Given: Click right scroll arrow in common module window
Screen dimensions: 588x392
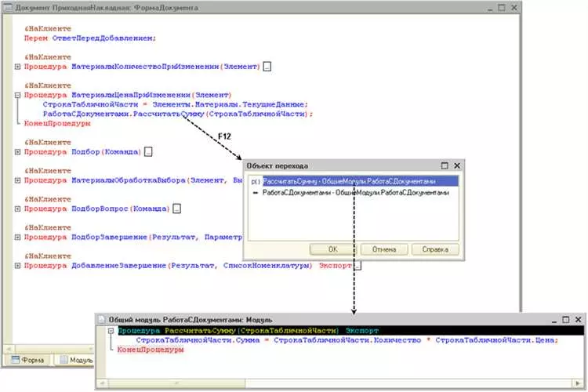Looking at the screenshot, I should click(578, 383).
